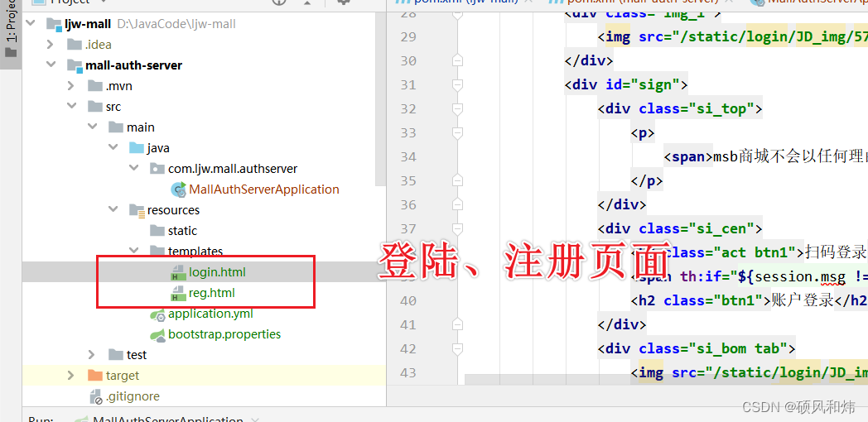
Task: Click the h2 class="btn1" code line
Action: [x=750, y=301]
